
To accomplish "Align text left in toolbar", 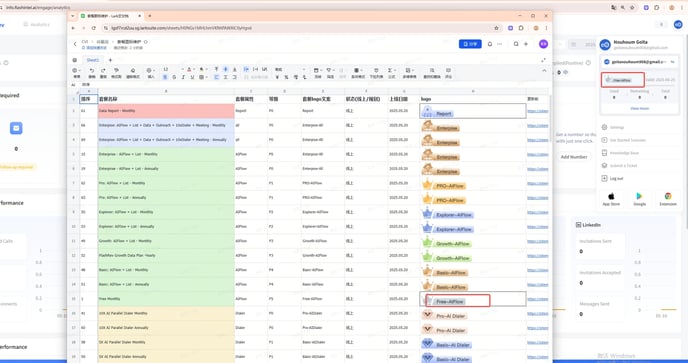I will [216, 77].
